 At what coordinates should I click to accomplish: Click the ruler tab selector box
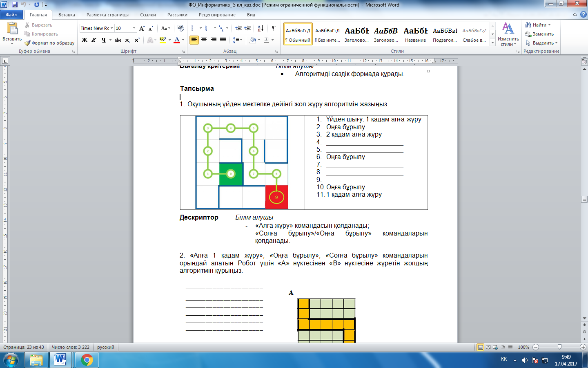click(5, 61)
